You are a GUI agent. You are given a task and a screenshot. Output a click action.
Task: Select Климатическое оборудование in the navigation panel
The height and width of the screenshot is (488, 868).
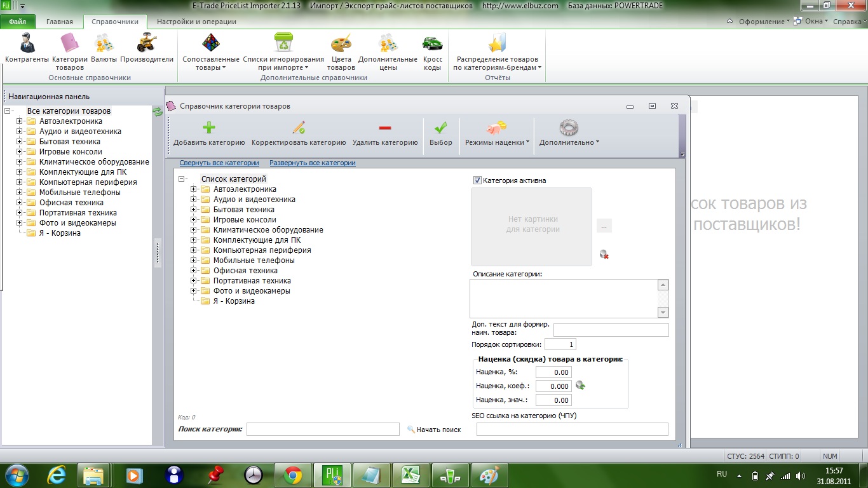[x=94, y=162]
